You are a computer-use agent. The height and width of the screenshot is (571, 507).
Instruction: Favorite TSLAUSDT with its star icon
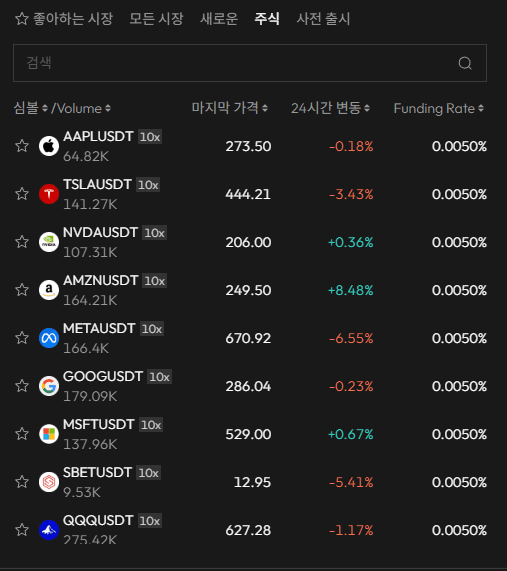pos(22,194)
